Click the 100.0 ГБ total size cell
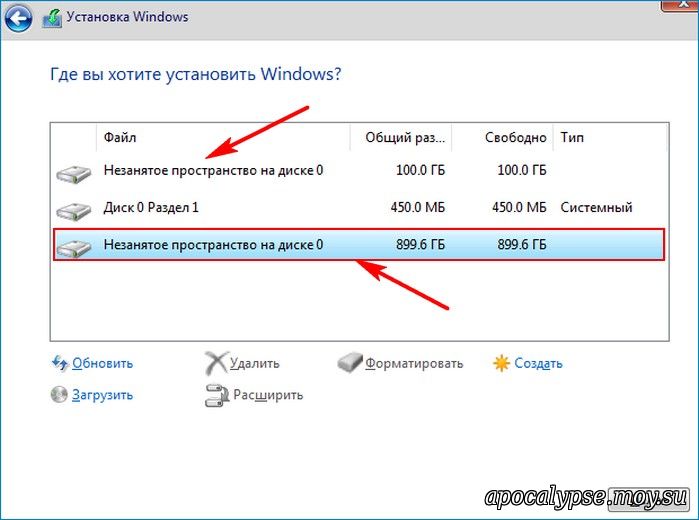 [420, 170]
